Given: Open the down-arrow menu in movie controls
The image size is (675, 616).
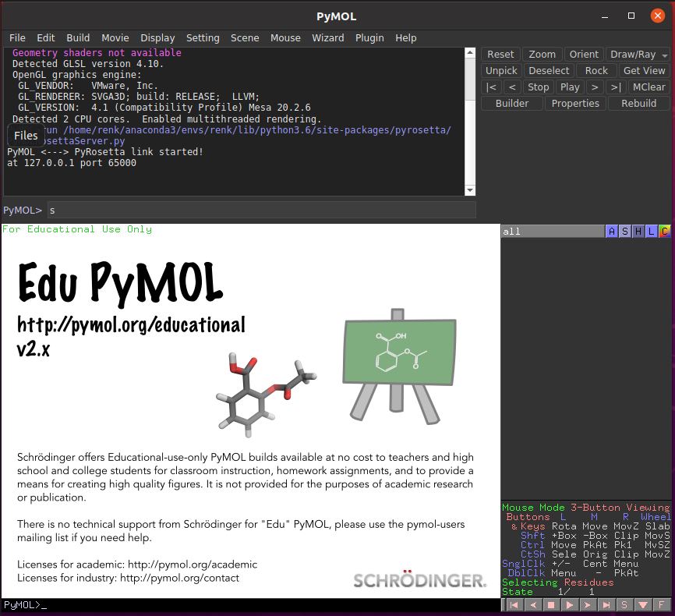Looking at the screenshot, I should pos(643,604).
